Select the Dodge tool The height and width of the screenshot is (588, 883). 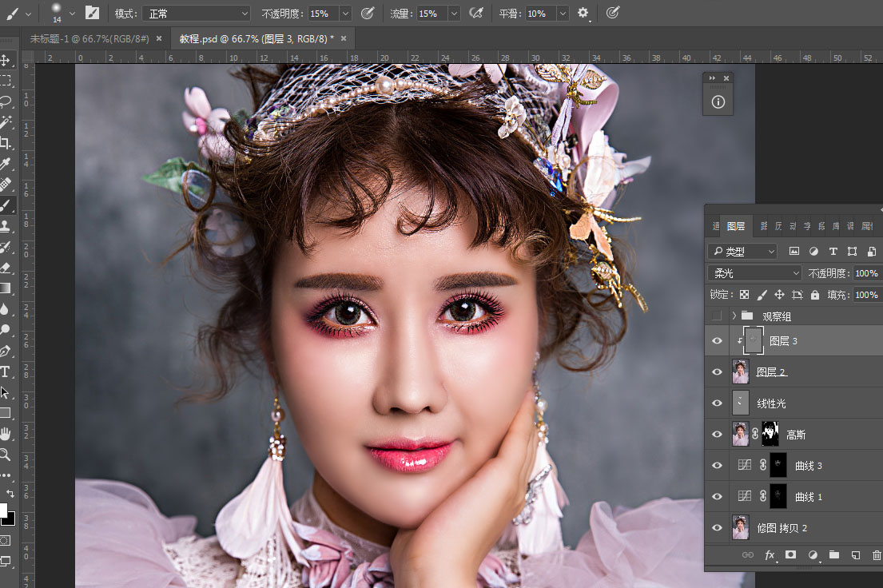(6, 330)
